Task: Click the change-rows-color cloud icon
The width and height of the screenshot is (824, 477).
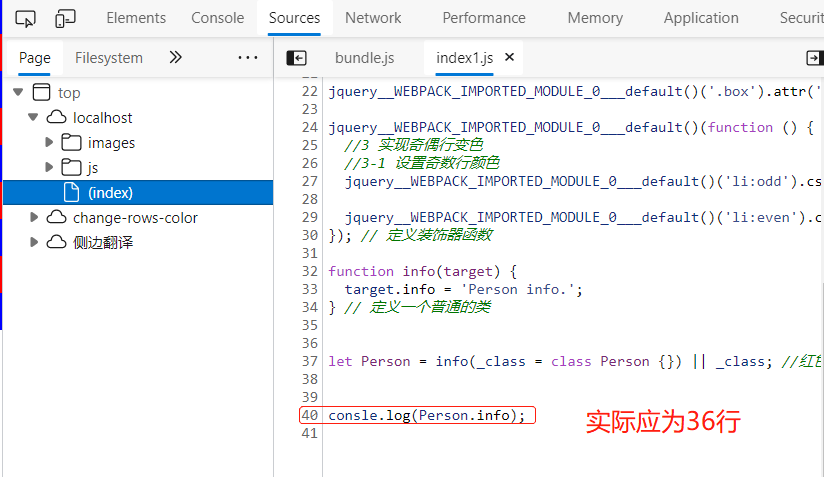Action: coord(56,217)
